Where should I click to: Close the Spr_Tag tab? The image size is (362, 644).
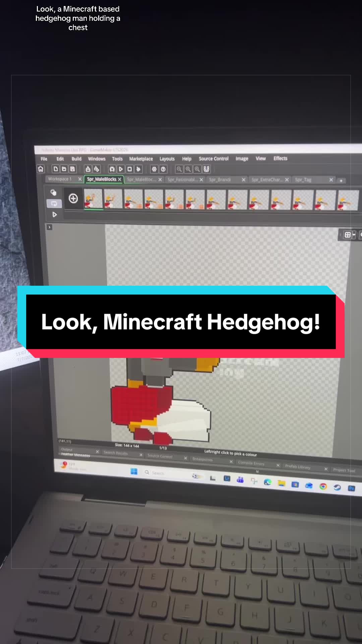tap(331, 180)
